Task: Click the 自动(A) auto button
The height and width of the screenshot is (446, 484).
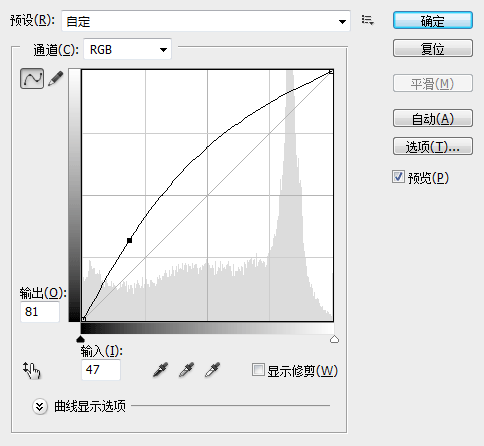Action: click(433, 118)
